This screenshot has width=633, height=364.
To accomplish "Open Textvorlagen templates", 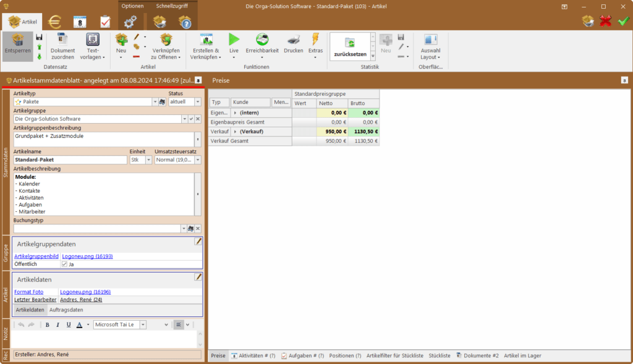I will tap(93, 46).
